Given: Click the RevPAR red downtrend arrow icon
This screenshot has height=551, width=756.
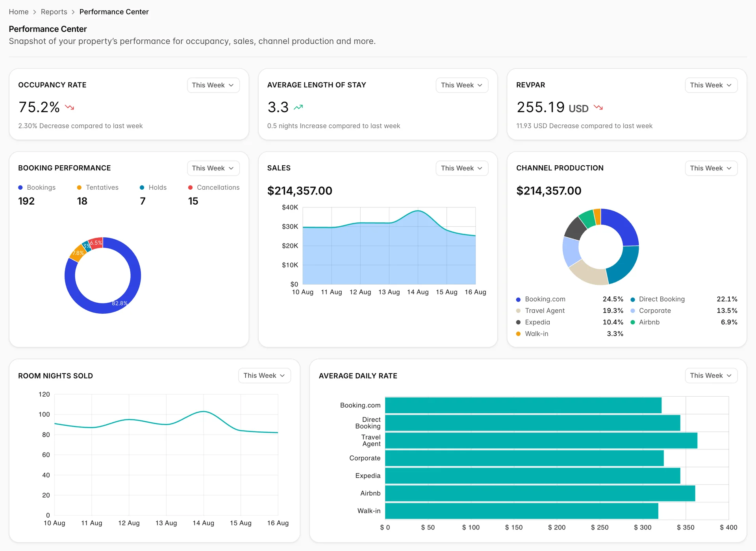Looking at the screenshot, I should click(598, 107).
